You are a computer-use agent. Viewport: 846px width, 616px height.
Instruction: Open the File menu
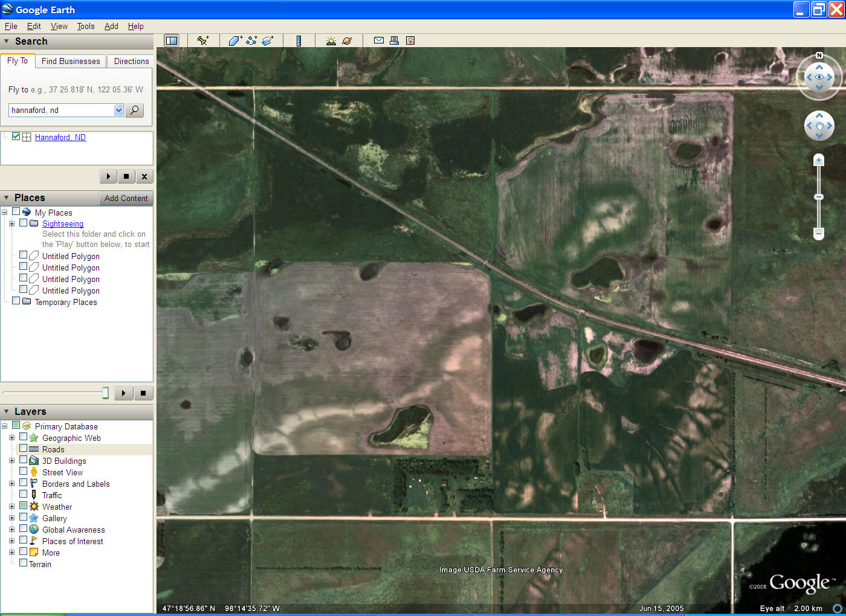coord(11,26)
